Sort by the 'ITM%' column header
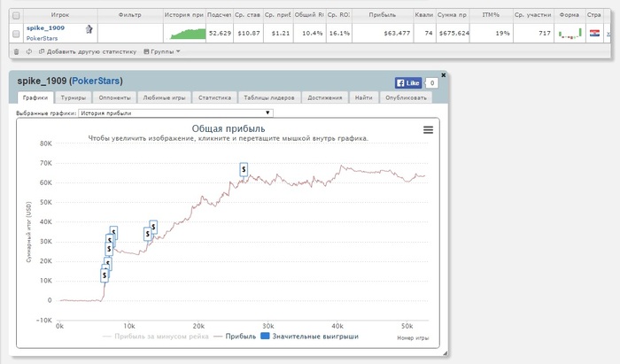 (x=491, y=15)
